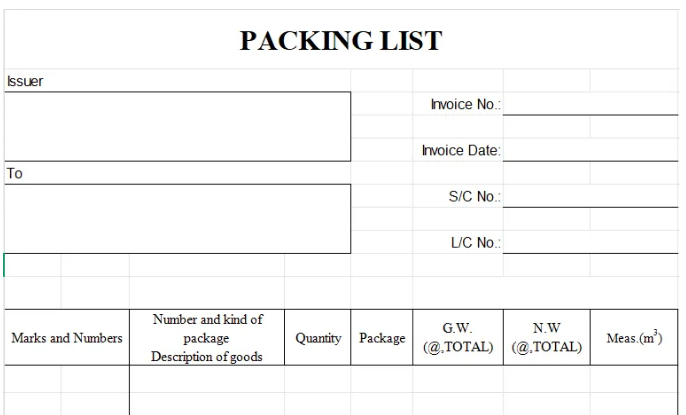The height and width of the screenshot is (415, 686).
Task: Select the Package column header
Action: [382, 338]
